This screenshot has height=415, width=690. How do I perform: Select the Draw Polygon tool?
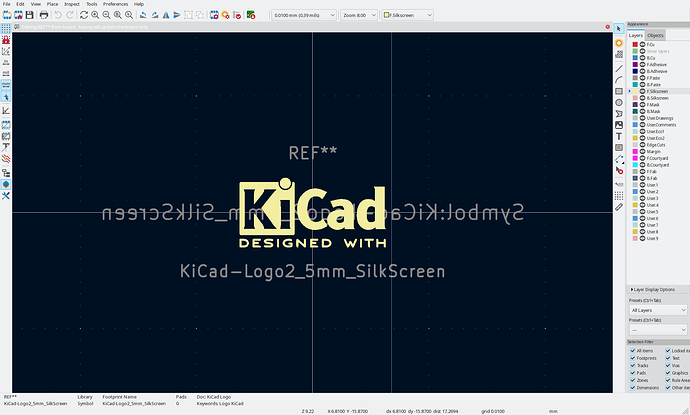coord(619,114)
